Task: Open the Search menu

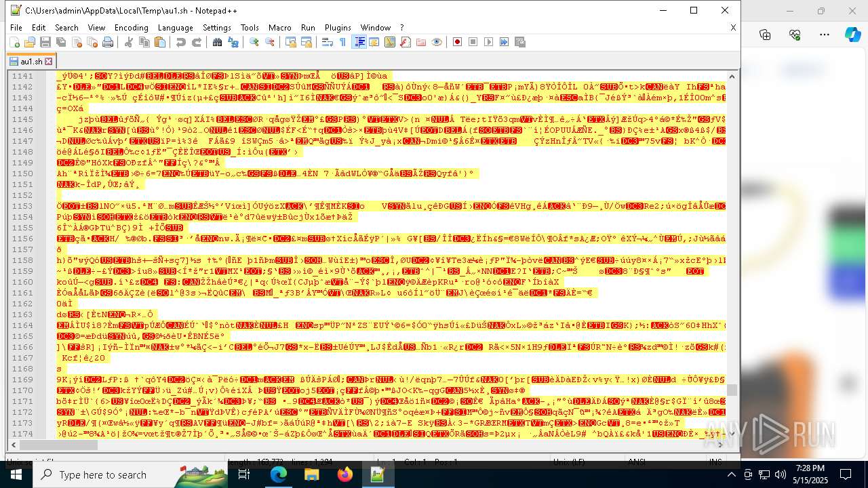Action: (x=66, y=27)
